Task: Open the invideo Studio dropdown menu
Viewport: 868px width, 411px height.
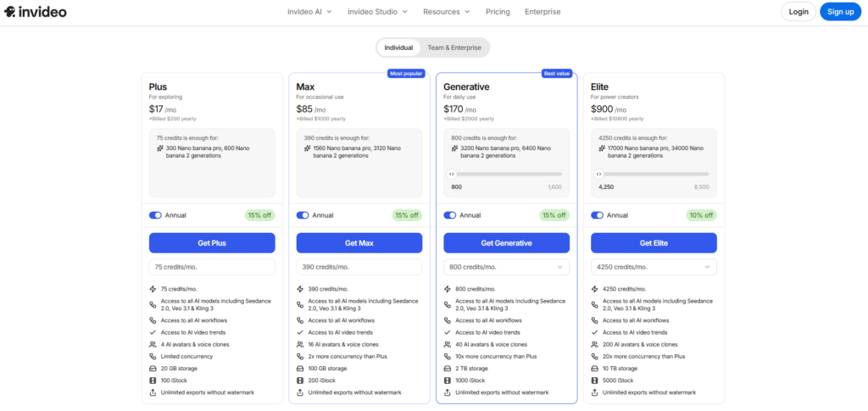Action: (377, 12)
